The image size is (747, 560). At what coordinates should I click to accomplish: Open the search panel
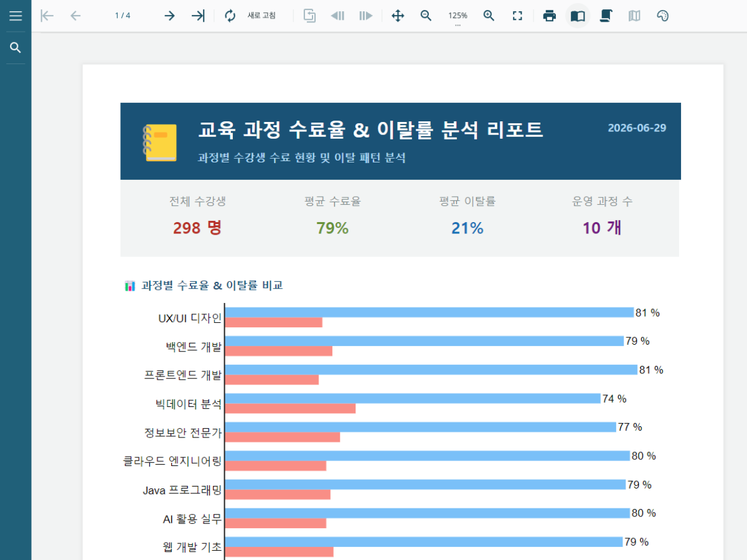[16, 48]
